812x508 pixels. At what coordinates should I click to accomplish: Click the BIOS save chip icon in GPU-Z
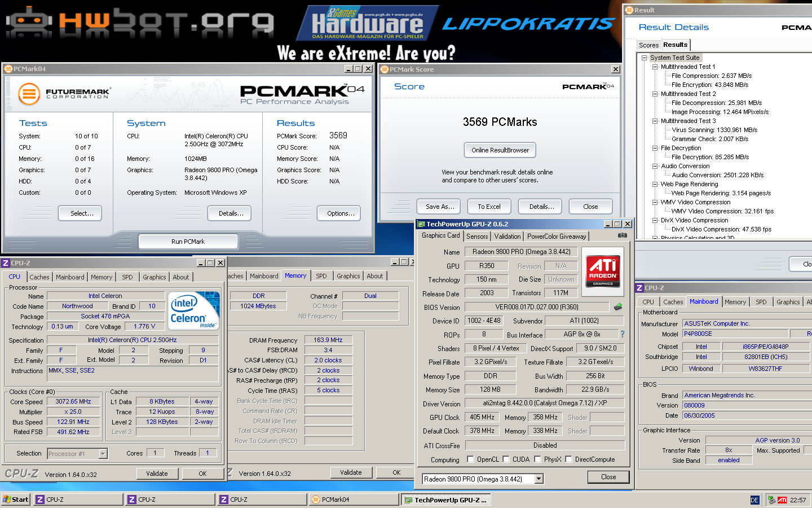pos(617,307)
